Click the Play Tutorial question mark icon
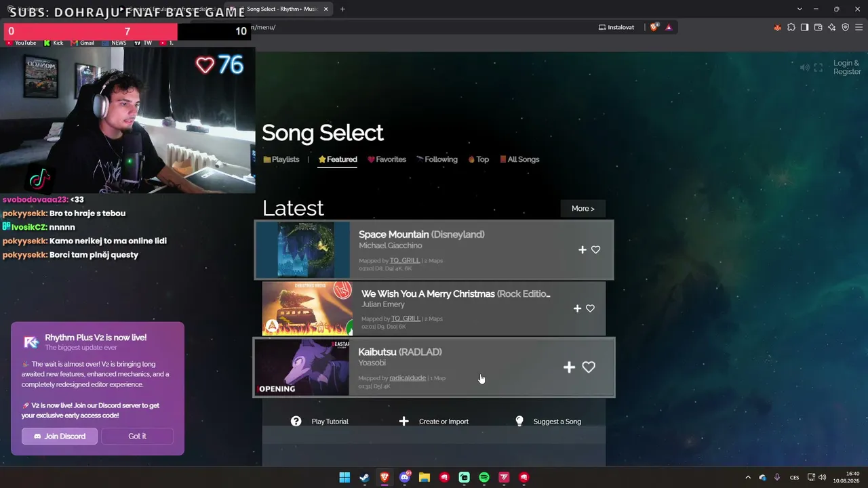 coord(296,421)
